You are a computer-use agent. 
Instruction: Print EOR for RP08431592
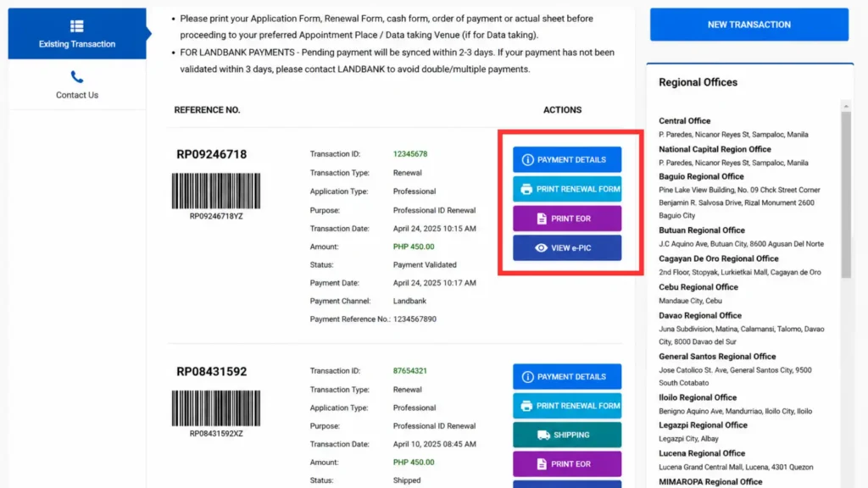coord(567,463)
